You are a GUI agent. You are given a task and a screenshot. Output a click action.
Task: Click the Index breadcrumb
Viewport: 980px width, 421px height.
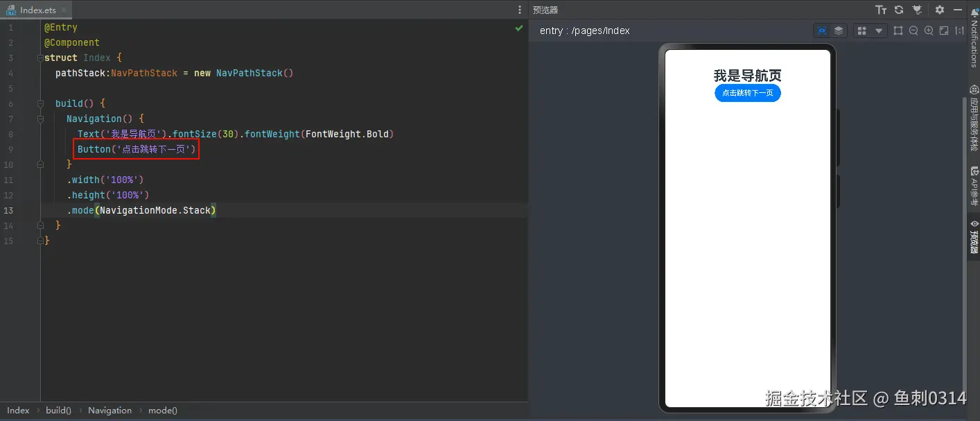point(18,411)
